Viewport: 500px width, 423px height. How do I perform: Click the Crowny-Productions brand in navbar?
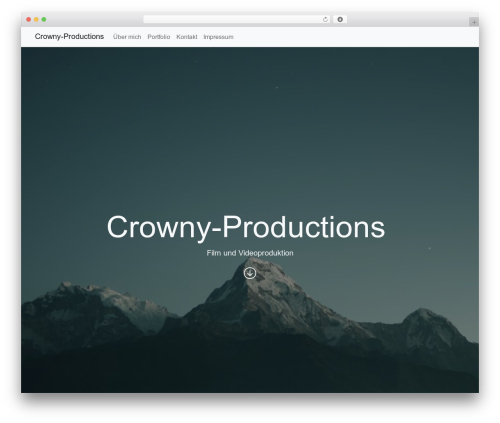pos(69,36)
